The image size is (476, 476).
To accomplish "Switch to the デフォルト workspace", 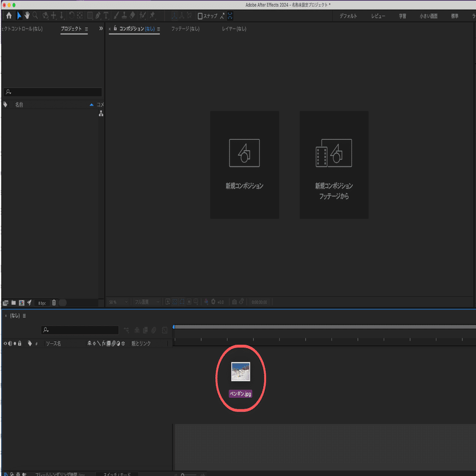I will [x=348, y=16].
